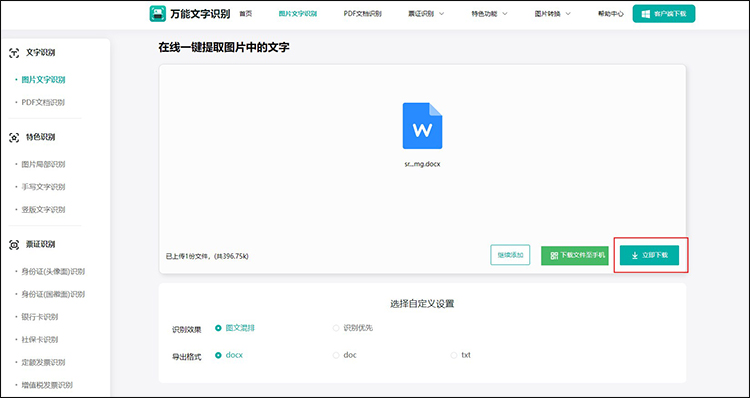
Task: Click the download arrow icon in 立即下载
Action: click(x=635, y=256)
